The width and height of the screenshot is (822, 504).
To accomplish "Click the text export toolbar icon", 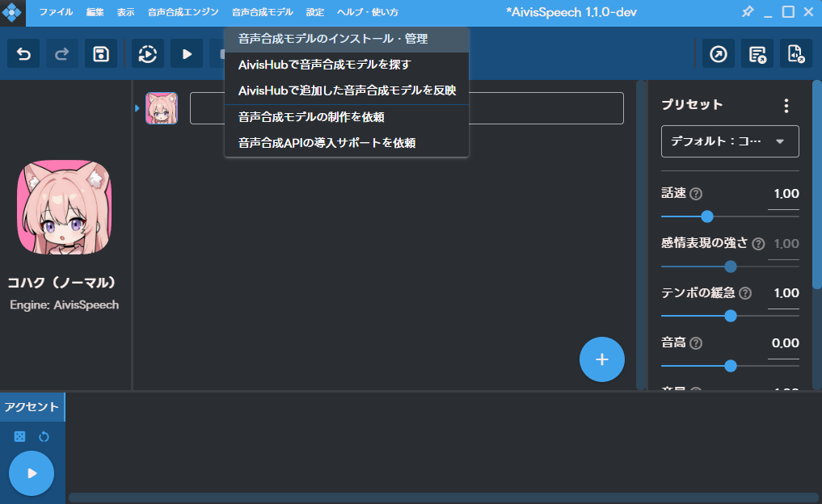I will point(757,53).
